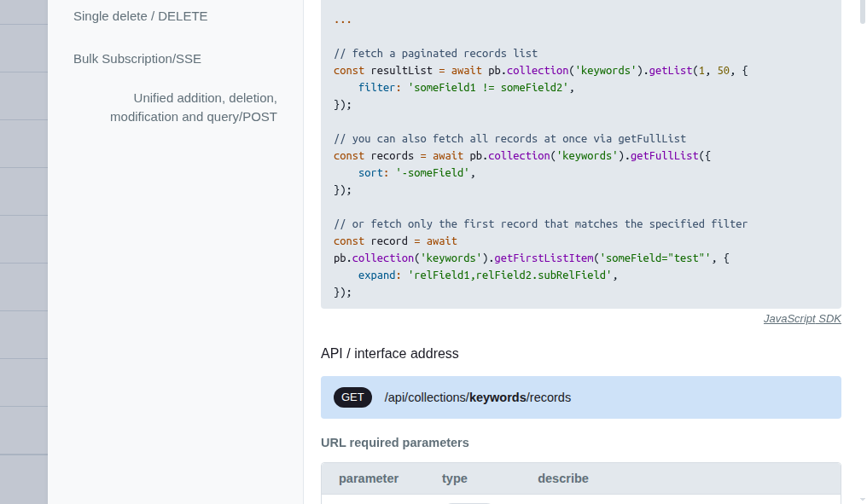Open Unified addition, deletion, modification and query/POST
Screen dimensions: 867x504
click(194, 107)
